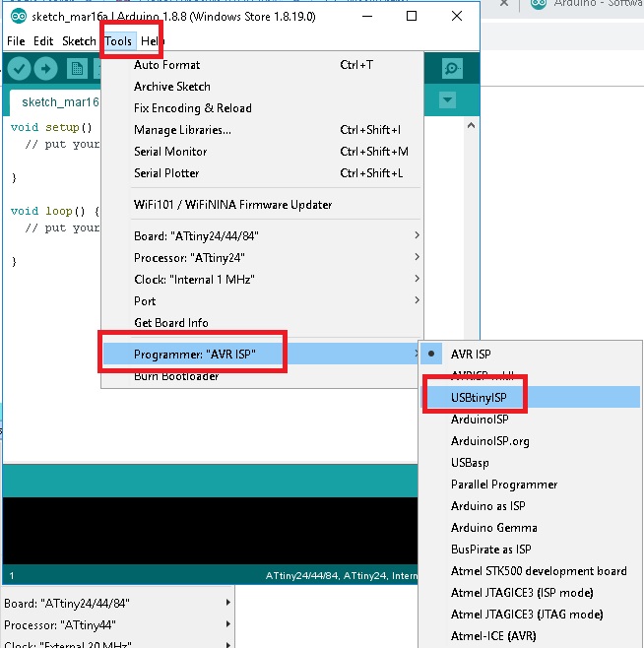
Task: Maximize the Arduino window
Action: [x=412, y=16]
